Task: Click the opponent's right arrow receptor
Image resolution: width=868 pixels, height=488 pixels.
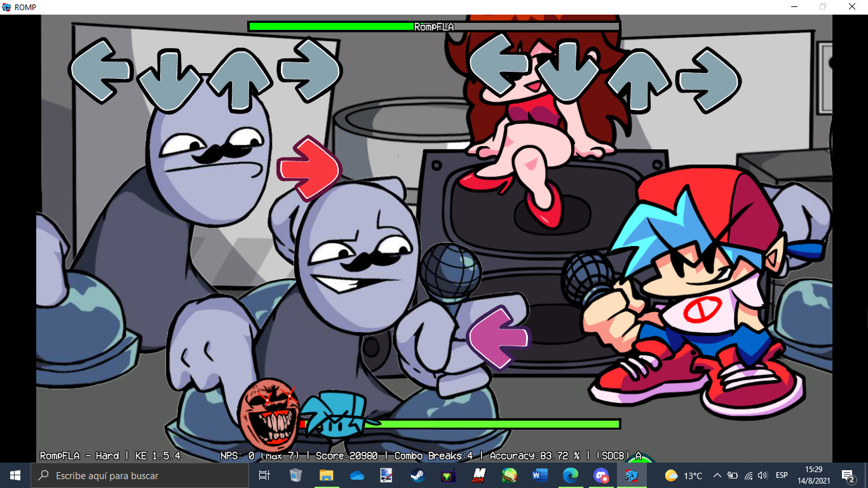Action: point(309,70)
